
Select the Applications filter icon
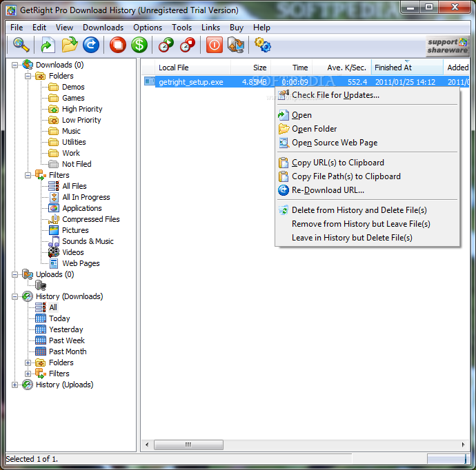coord(54,208)
